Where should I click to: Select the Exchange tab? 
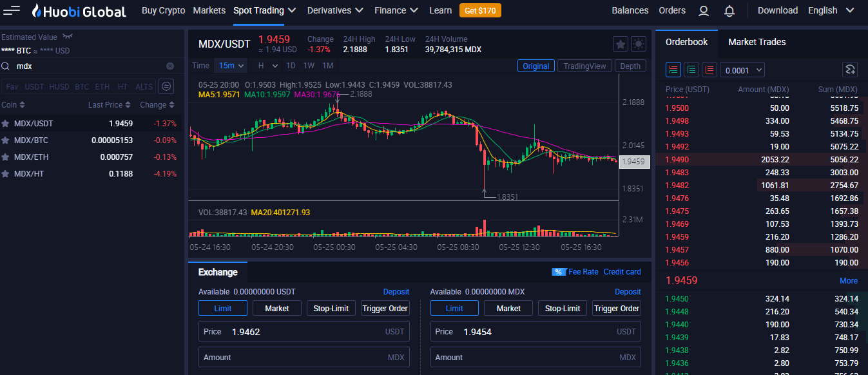point(218,272)
